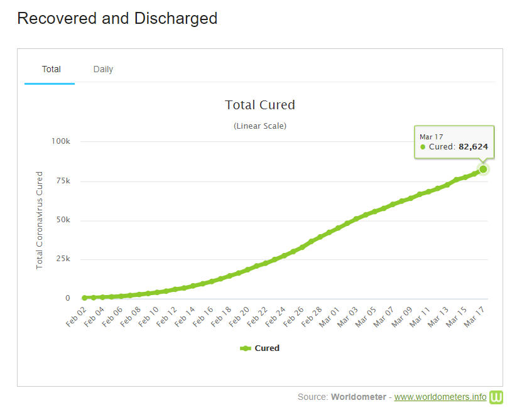Click the Recovered and Discharged heading
522x420 pixels.
coord(117,18)
